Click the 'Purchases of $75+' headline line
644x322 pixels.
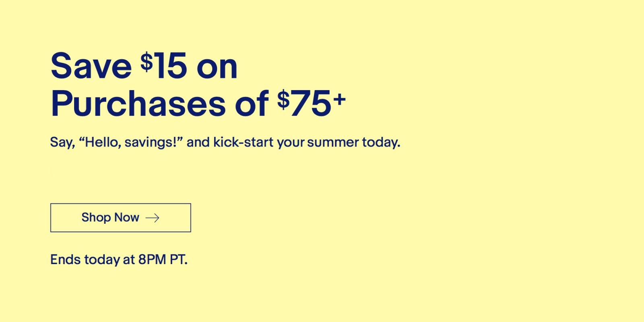click(198, 104)
